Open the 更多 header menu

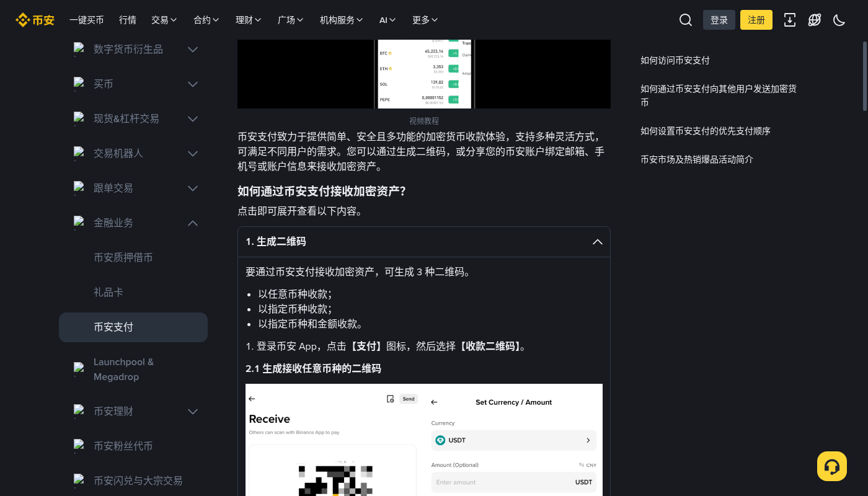click(x=425, y=20)
